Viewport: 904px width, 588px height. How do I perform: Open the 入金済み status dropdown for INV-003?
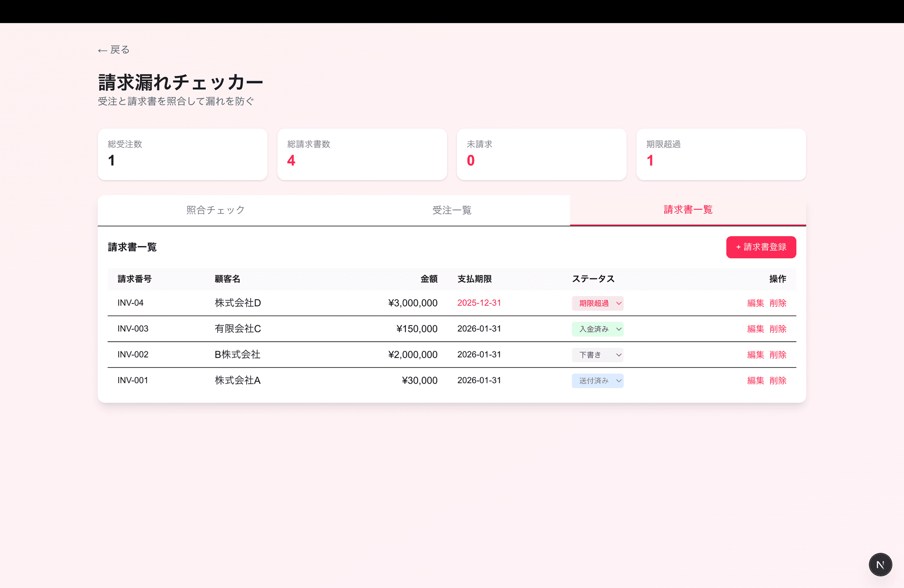click(x=597, y=329)
